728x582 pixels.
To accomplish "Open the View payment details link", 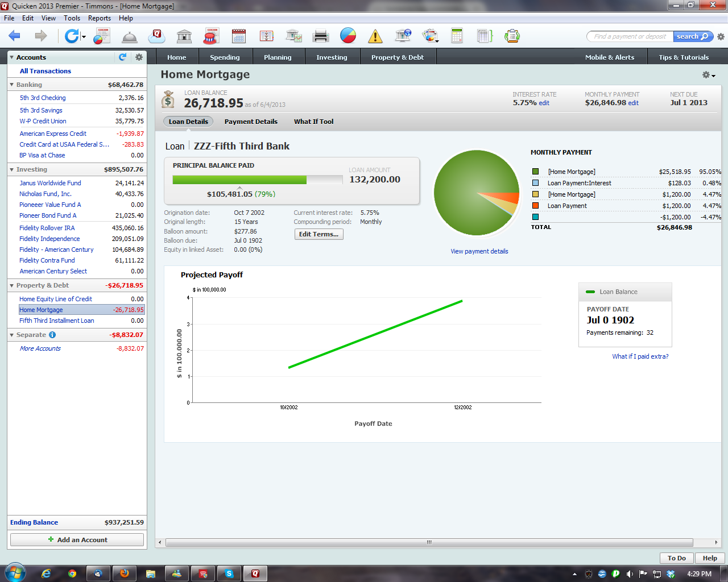I will (479, 251).
